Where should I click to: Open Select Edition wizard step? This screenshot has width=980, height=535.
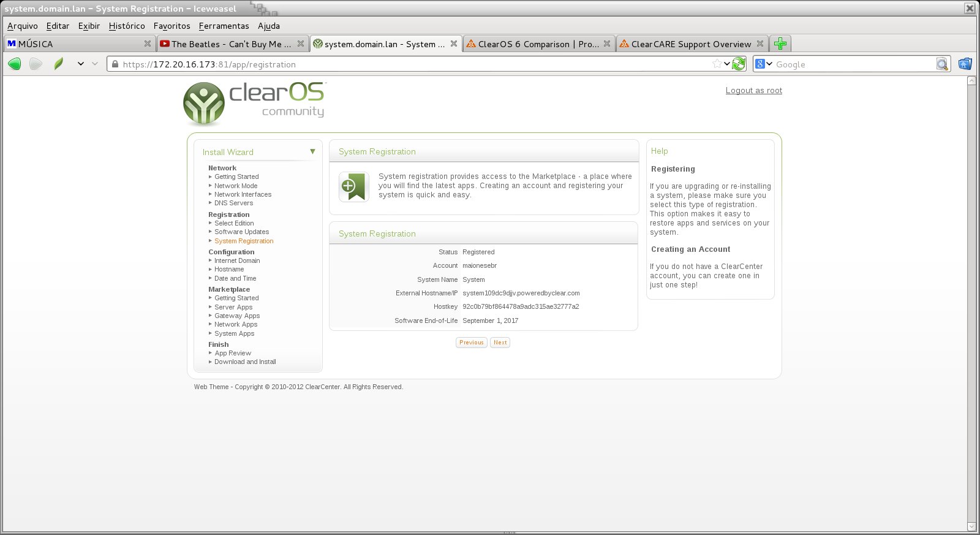234,223
